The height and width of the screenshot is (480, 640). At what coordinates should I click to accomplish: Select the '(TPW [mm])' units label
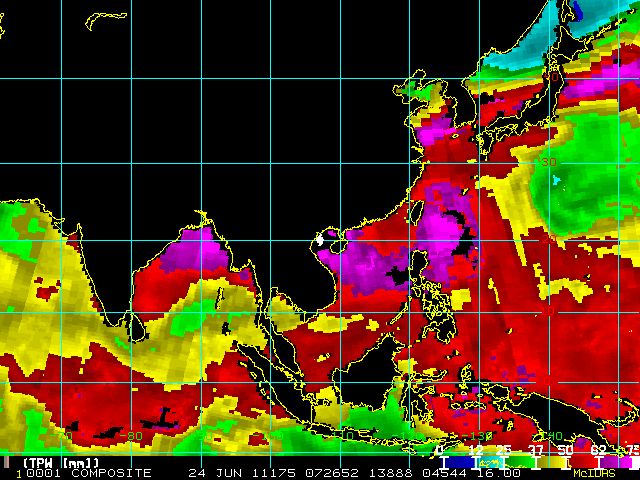point(61,463)
